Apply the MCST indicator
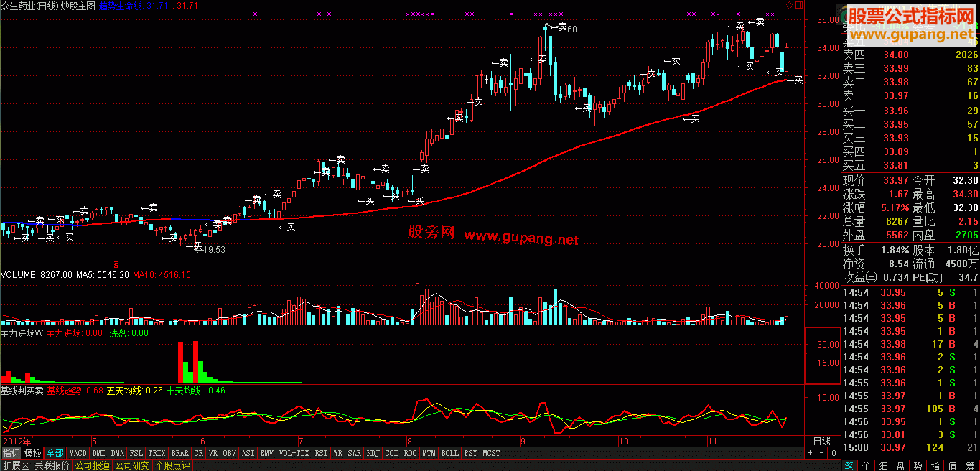Image resolution: width=980 pixels, height=471 pixels. click(491, 453)
